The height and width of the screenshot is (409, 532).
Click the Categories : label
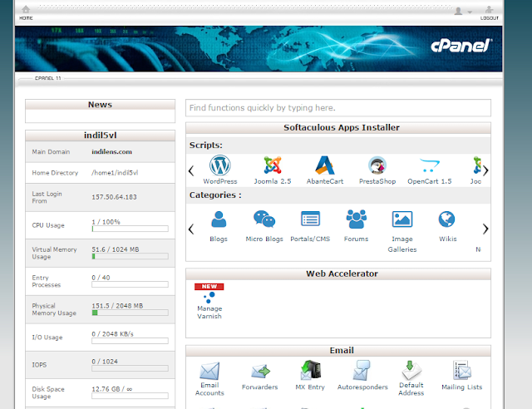tap(215, 195)
